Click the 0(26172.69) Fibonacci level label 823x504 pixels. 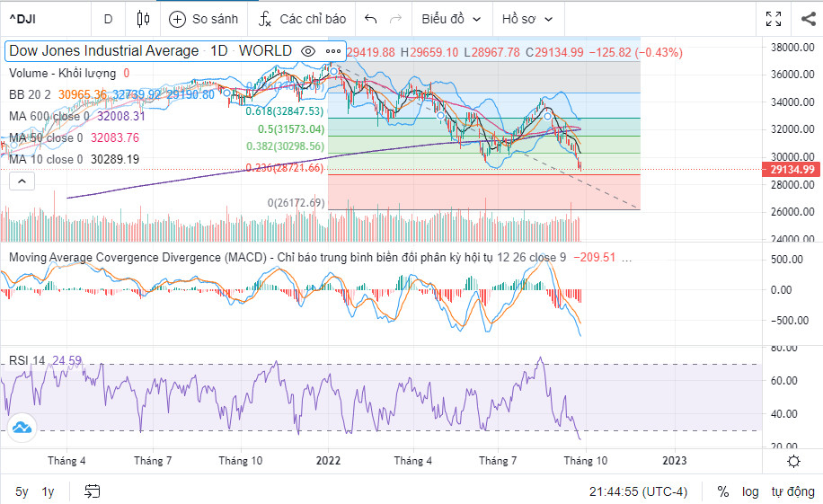[296, 203]
